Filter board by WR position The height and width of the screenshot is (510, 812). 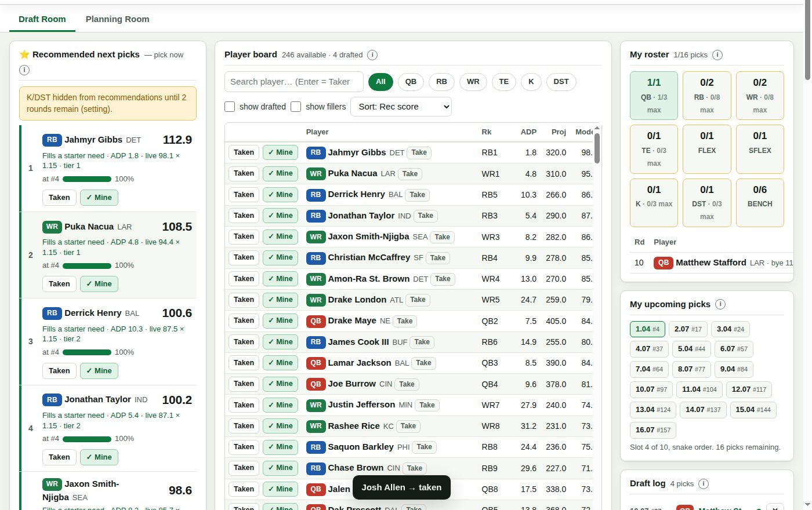(473, 82)
